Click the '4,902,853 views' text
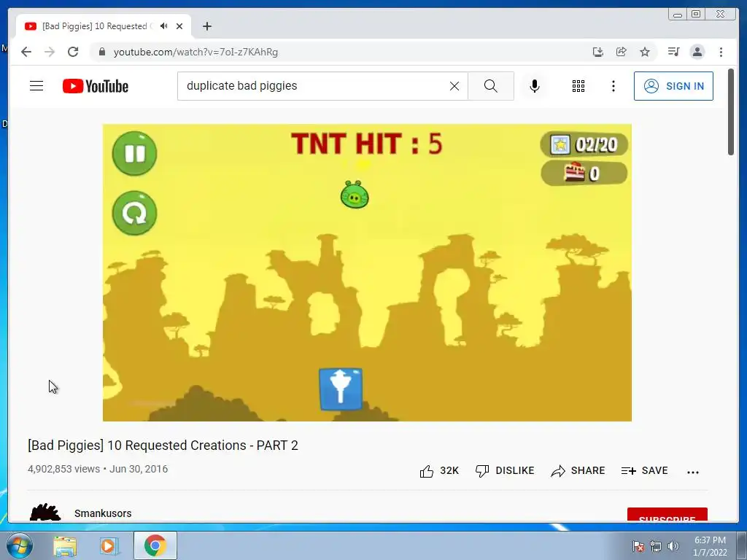 [x=64, y=469]
